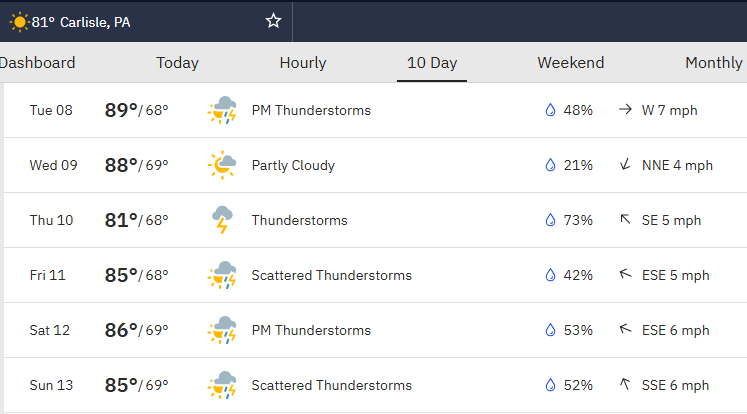Switch to the Today tab
Viewport: 747px width, 414px height.
(177, 62)
